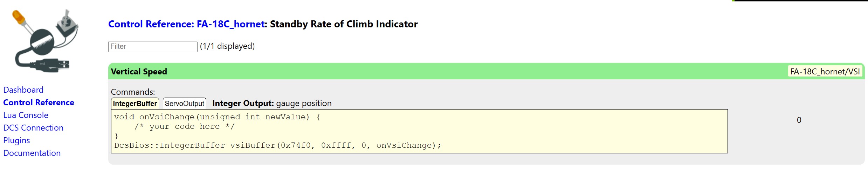Select the IntegerBuffer code tab
868x192 pixels.
tap(135, 104)
